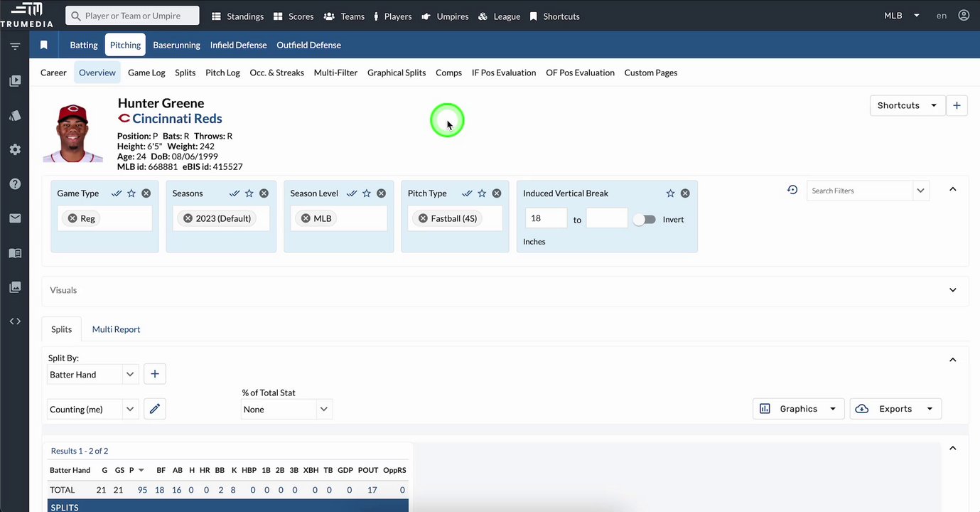980x512 pixels.
Task: Click the mail envelope sidebar icon
Action: pyautogui.click(x=15, y=218)
